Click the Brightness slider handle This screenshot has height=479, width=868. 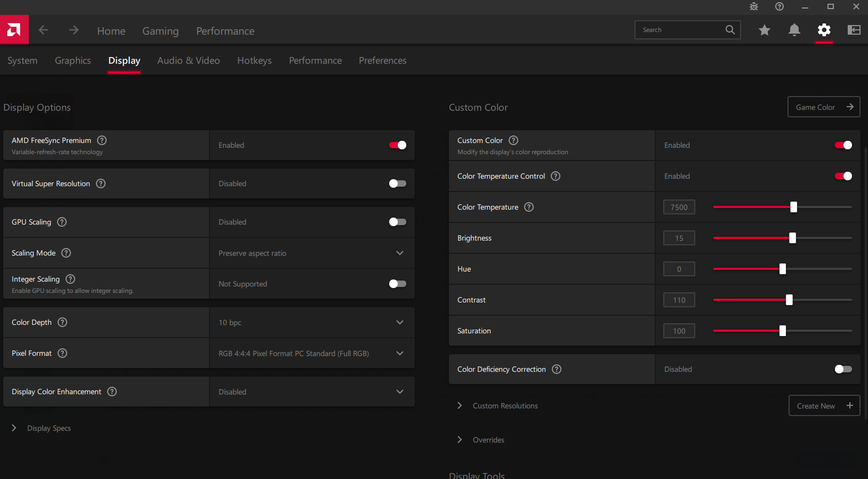(x=792, y=238)
